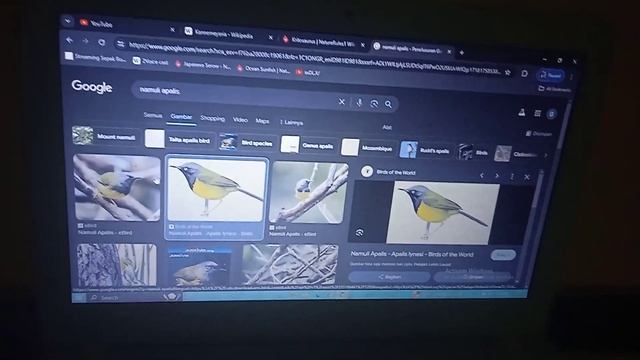
Task: Open the Google apps grid icon
Action: tap(538, 113)
